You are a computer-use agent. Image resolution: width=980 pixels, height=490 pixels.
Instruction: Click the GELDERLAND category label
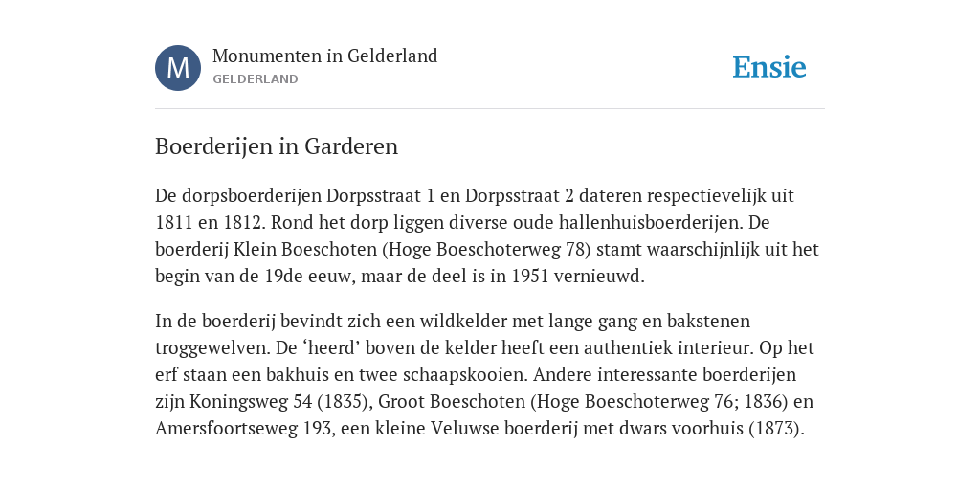click(x=255, y=79)
